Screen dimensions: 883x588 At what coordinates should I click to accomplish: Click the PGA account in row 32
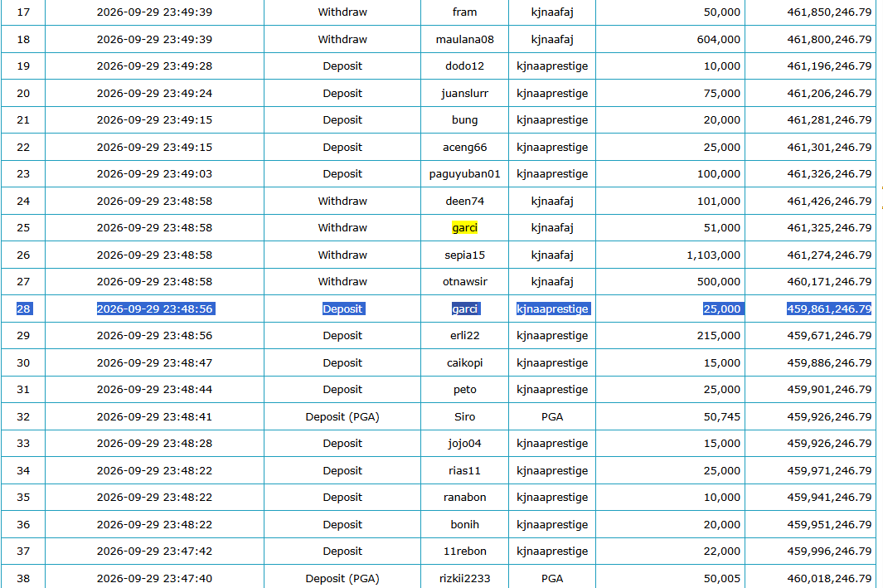click(552, 417)
